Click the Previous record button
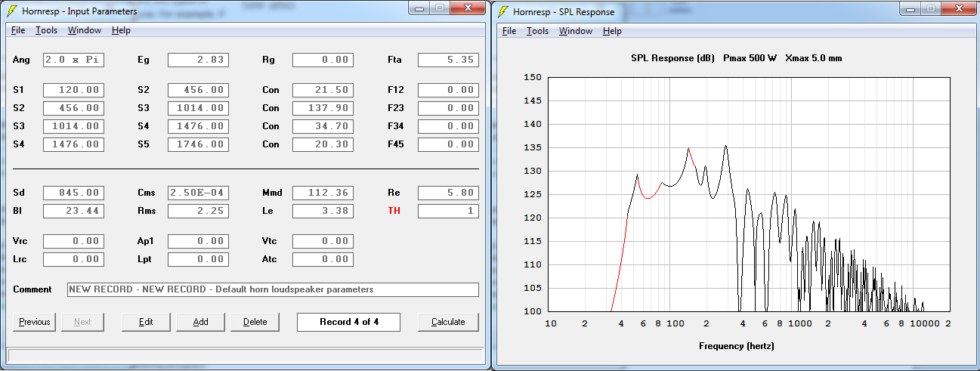The width and height of the screenshot is (980, 371). (34, 322)
